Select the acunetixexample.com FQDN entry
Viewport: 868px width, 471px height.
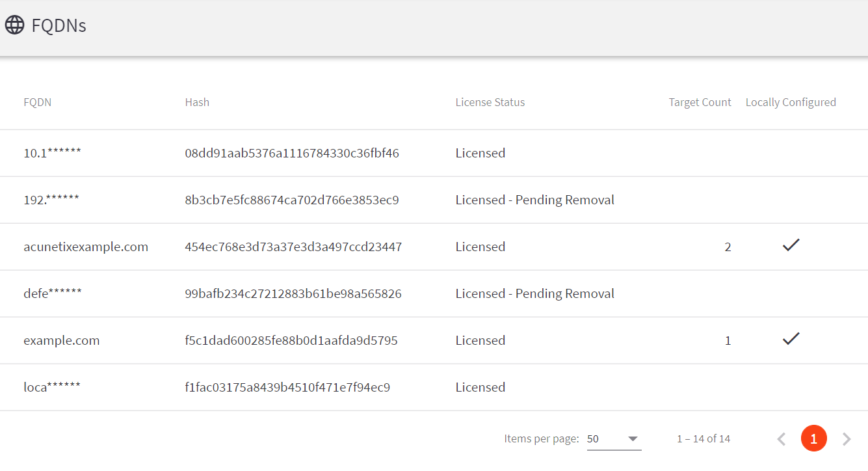[x=86, y=247]
